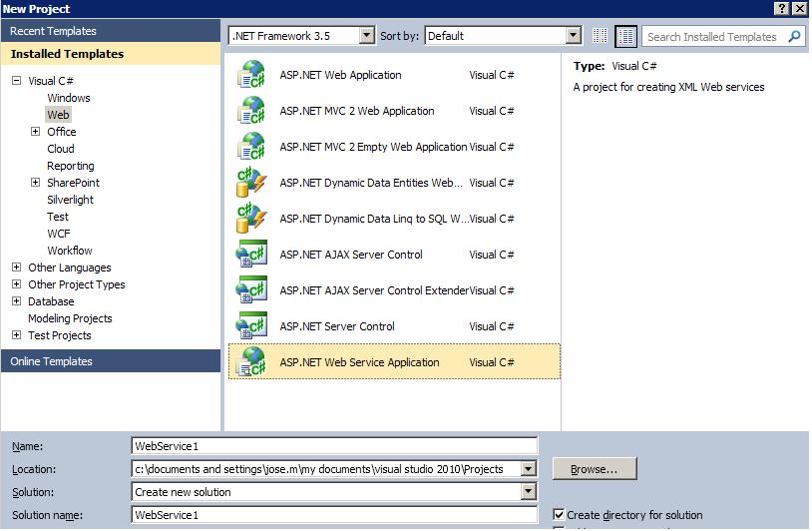Close the New Project dialog
Screen dimensions: 812x531
800,8
